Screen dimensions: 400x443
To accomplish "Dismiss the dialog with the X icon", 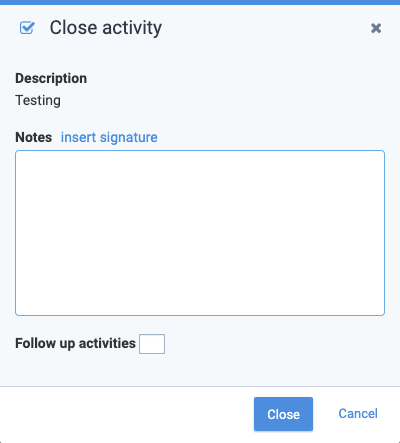I will point(376,28).
